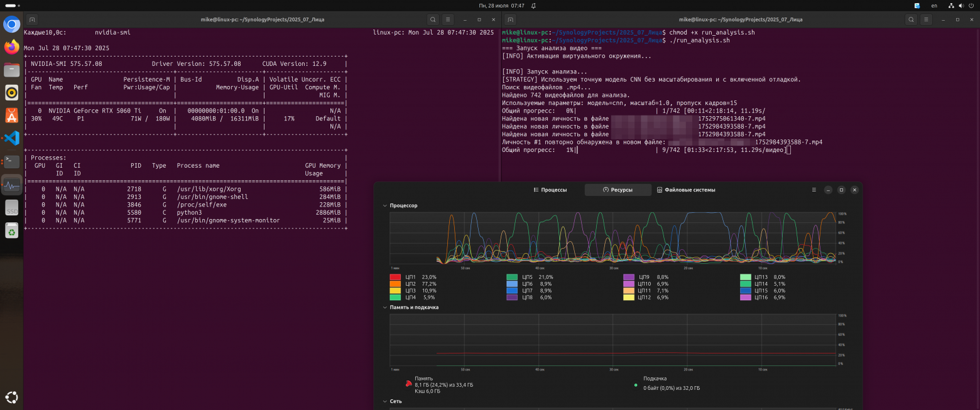
Task: Click the ЦП2 orange color swatch
Action: pos(395,284)
